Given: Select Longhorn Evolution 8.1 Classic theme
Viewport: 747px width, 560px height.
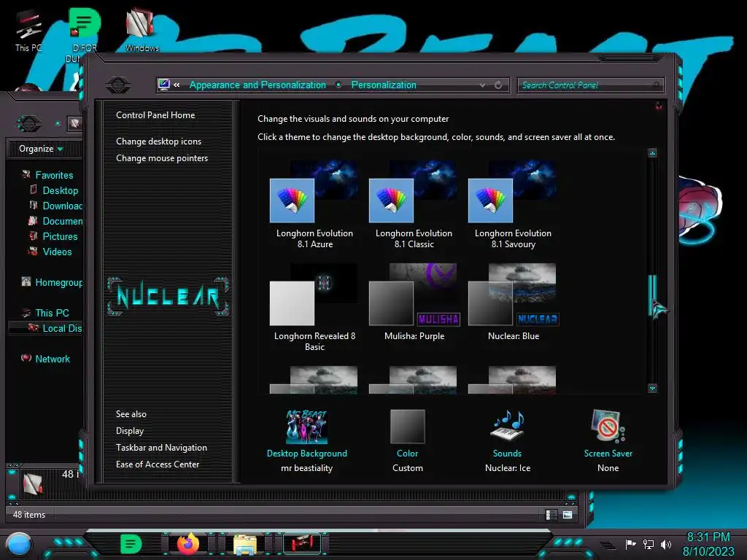Looking at the screenshot, I should (414, 205).
